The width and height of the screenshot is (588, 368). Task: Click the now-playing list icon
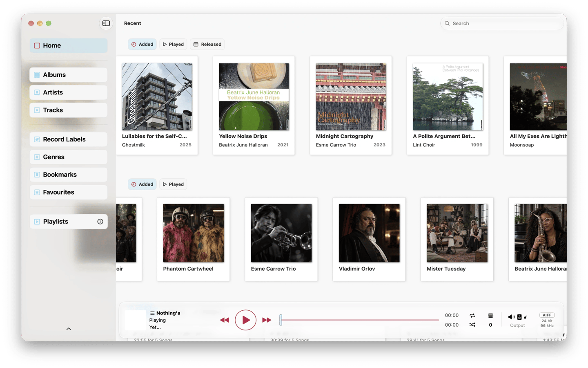click(152, 313)
